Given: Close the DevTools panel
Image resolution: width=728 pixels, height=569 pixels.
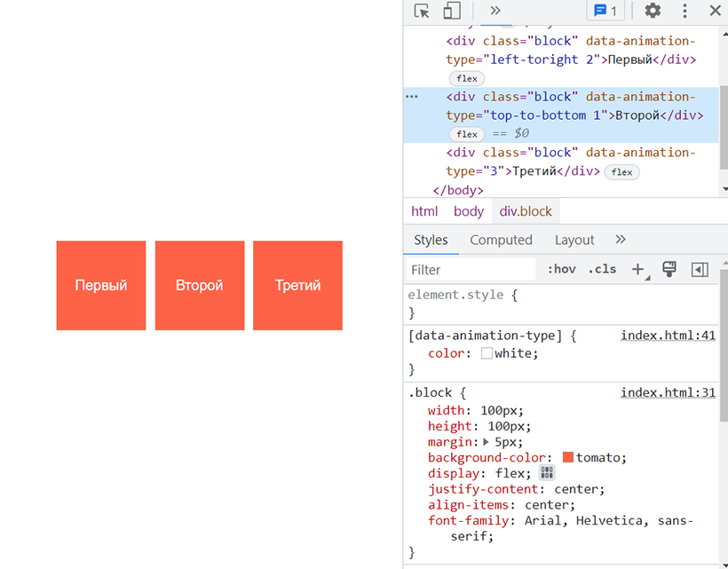Looking at the screenshot, I should pyautogui.click(x=715, y=11).
